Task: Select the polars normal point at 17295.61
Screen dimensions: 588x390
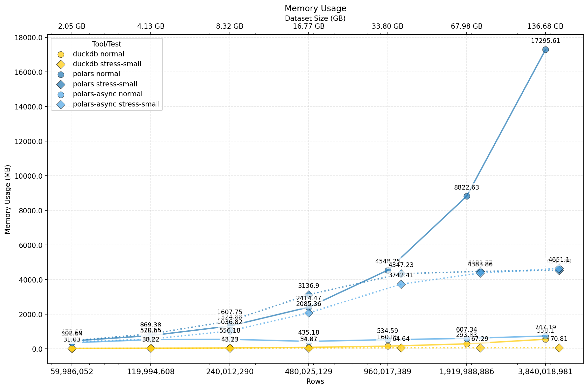Action: click(545, 49)
